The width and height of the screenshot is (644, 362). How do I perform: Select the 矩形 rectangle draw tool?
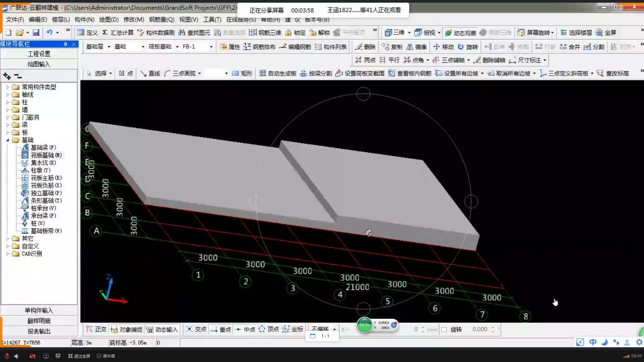tap(242, 73)
